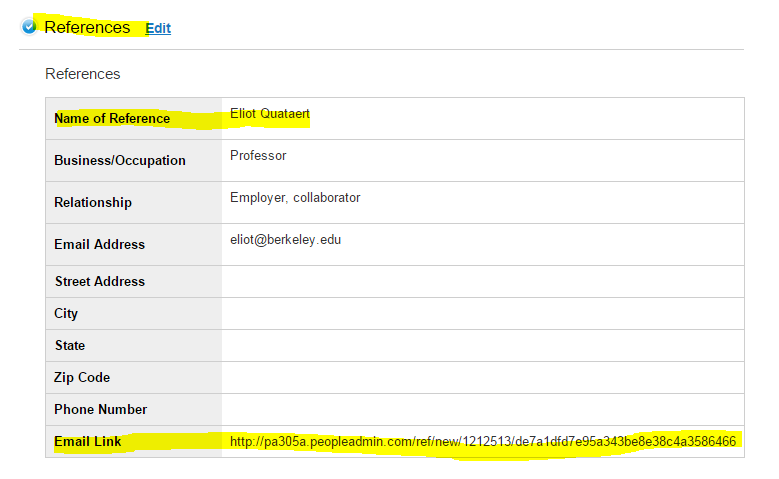Select the Street Address label
Viewport: 779px width, 479px height.
[100, 281]
